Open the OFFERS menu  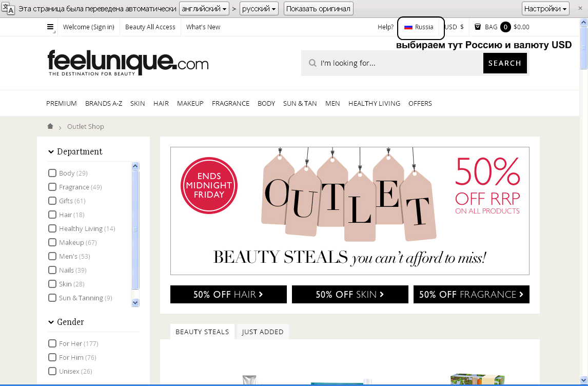pos(420,103)
